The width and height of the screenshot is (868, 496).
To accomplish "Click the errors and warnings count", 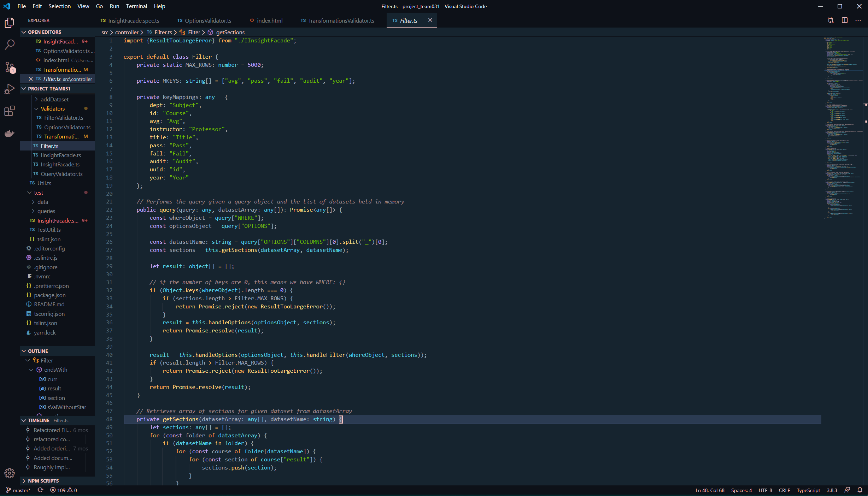I will tap(64, 490).
